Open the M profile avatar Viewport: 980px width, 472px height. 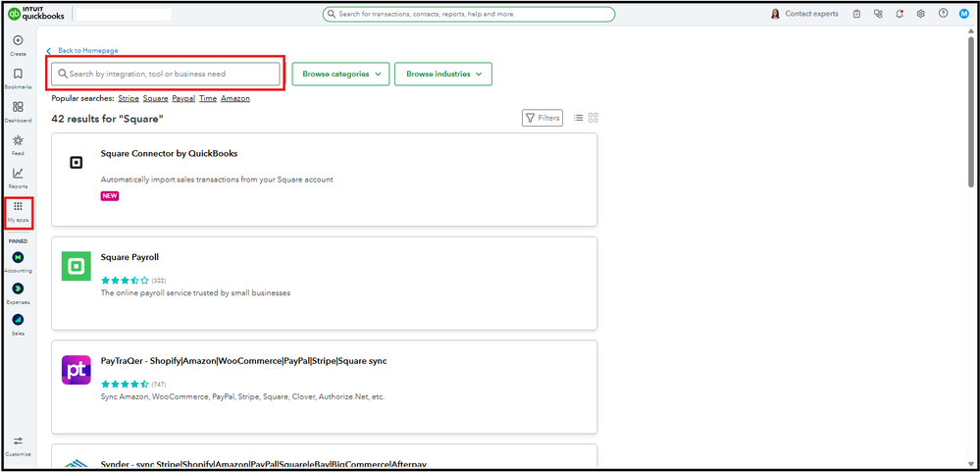964,14
